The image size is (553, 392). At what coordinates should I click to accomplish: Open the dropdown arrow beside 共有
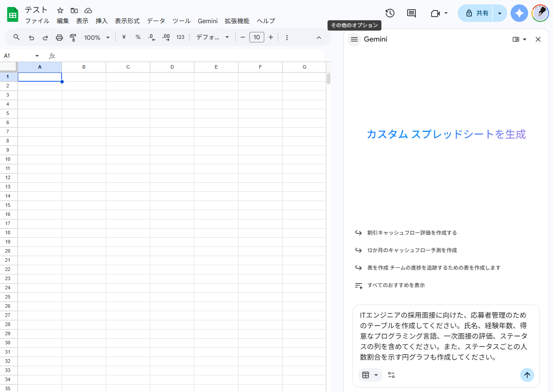click(500, 13)
